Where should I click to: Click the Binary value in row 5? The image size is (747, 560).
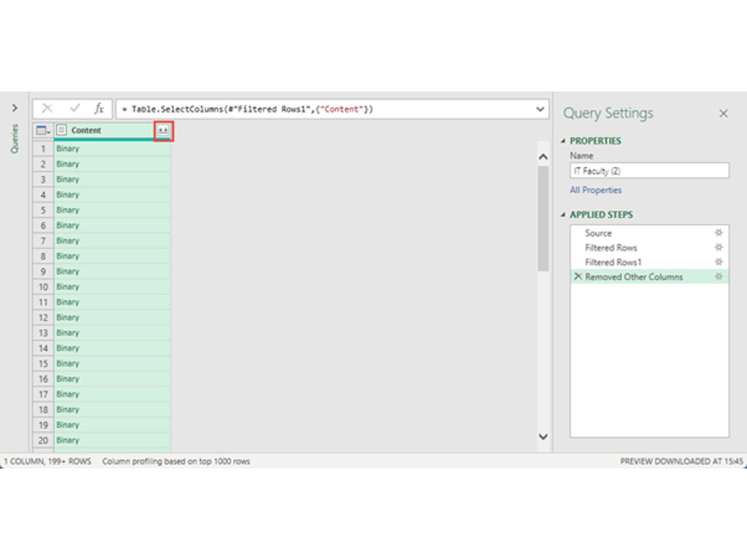68,210
